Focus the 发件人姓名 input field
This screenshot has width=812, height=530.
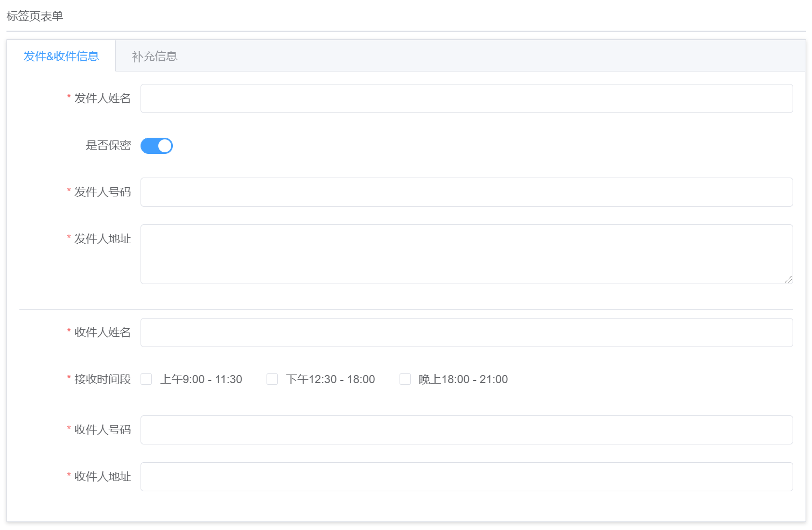pos(466,98)
